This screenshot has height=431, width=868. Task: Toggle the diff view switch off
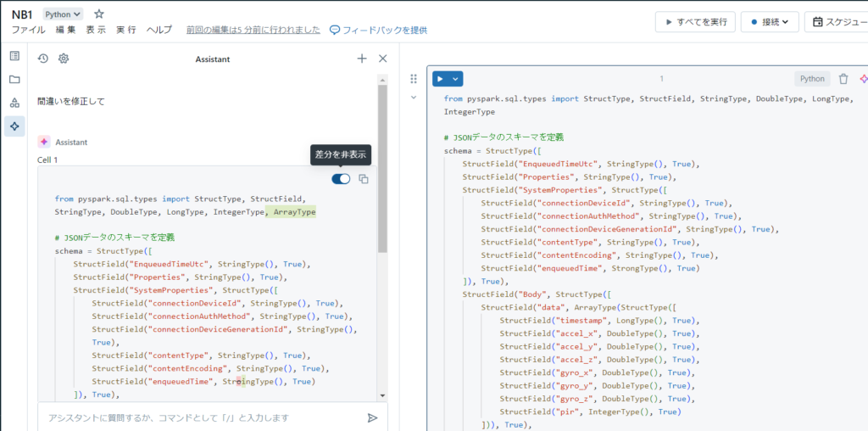coord(341,179)
